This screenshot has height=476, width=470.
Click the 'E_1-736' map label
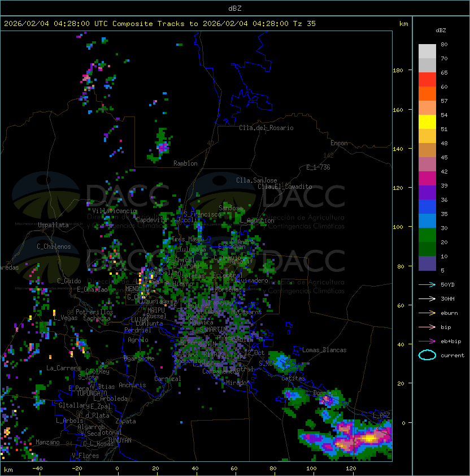pyautogui.click(x=318, y=167)
